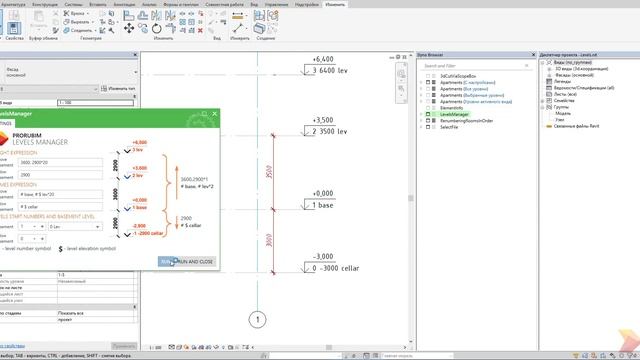
Task: Click the above-basement height expression field
Action: (60, 162)
